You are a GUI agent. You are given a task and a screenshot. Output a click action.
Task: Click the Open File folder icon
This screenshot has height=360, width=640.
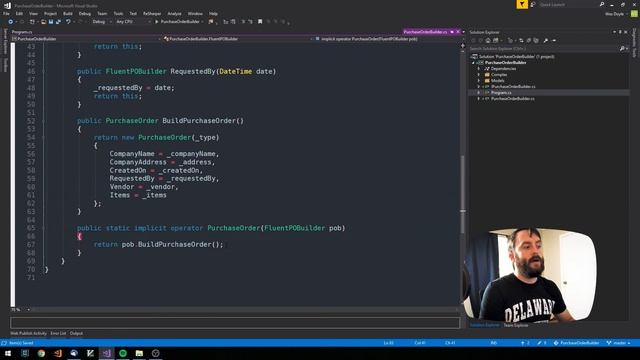(43, 22)
